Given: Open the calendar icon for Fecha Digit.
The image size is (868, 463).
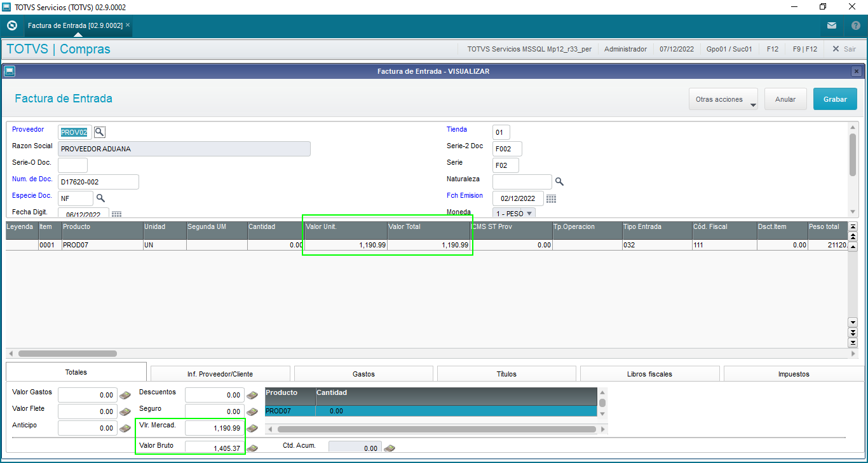Looking at the screenshot, I should 116,214.
